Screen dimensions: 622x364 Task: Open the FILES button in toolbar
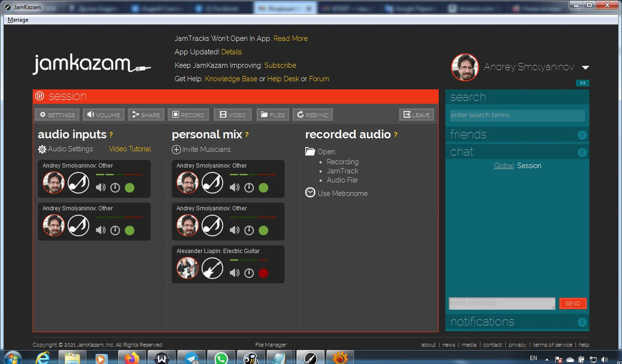[273, 115]
